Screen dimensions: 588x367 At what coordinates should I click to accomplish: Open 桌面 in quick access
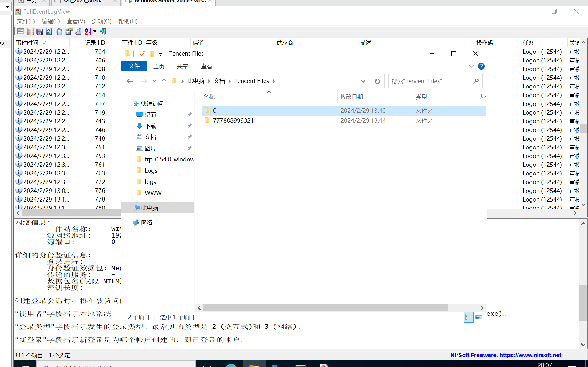(x=150, y=115)
